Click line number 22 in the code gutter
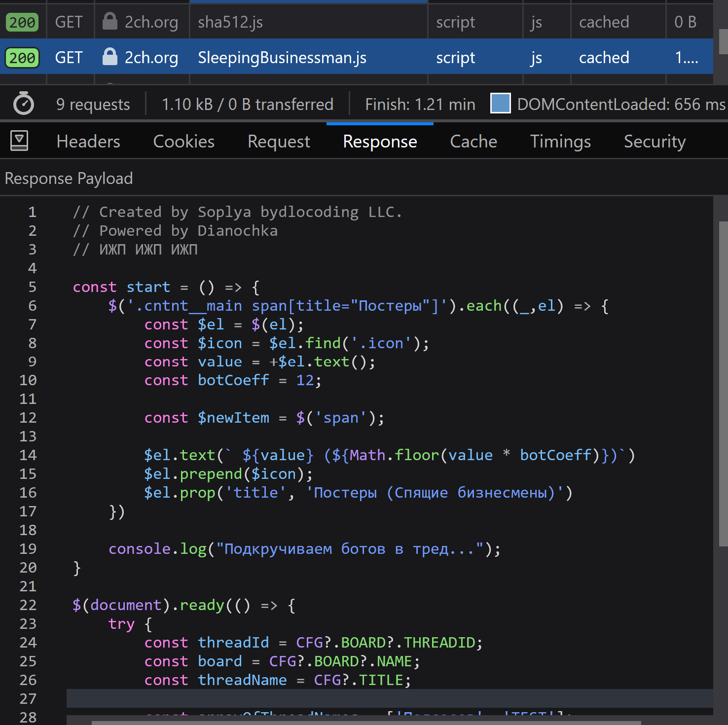Image resolution: width=728 pixels, height=725 pixels. [28, 605]
